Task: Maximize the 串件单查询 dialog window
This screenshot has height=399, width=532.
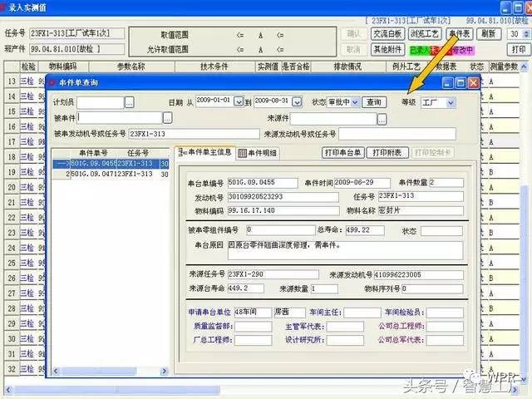Action: point(461,83)
